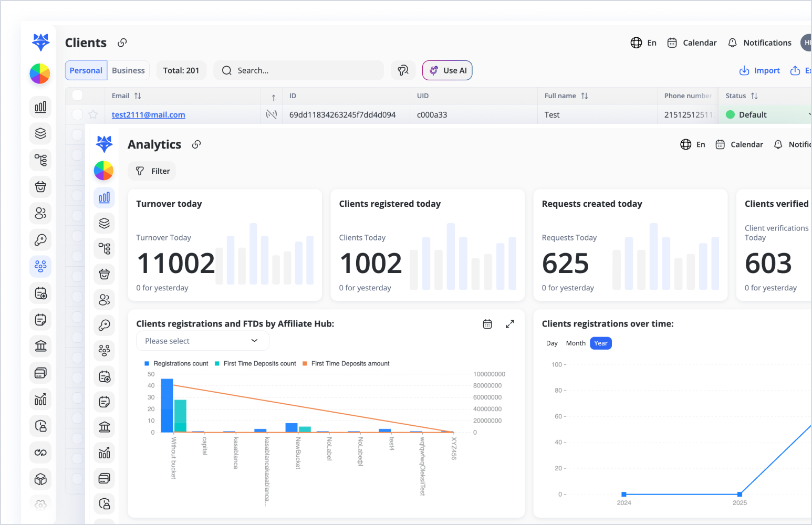Switch to the Business tab
This screenshot has width=812, height=525.
pos(128,70)
